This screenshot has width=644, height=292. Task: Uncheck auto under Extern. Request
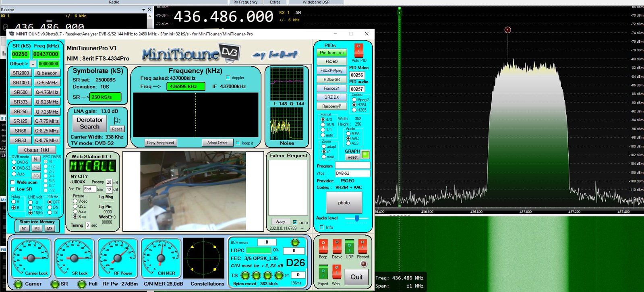(295, 222)
